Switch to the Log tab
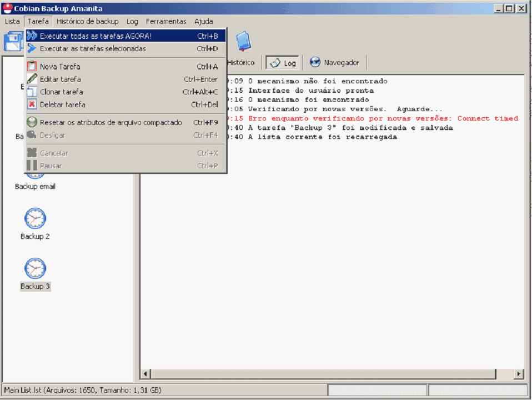 (283, 63)
